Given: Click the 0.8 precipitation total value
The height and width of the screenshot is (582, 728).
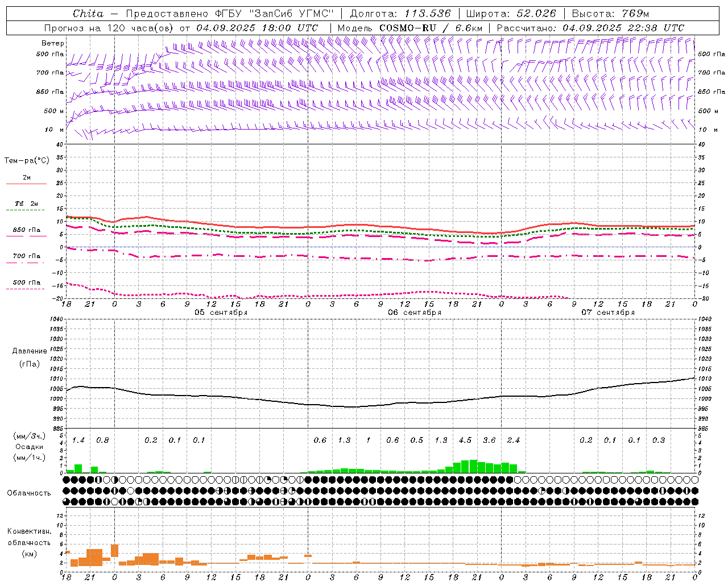Looking at the screenshot, I should click(102, 440).
